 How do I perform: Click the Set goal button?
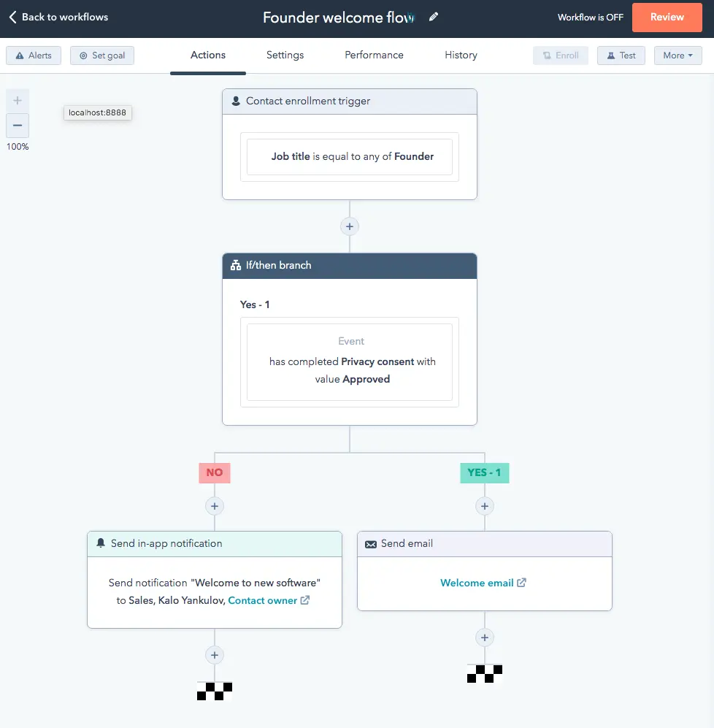(102, 55)
